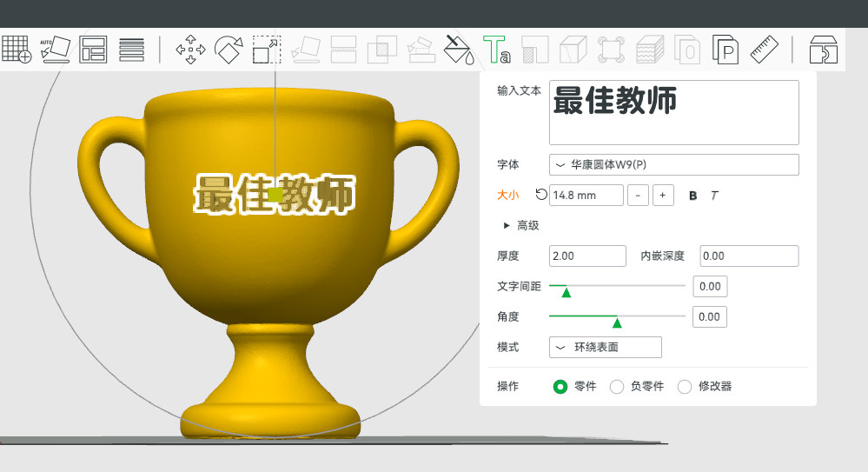Click the grayed Mesh boolean icon

(x=382, y=50)
